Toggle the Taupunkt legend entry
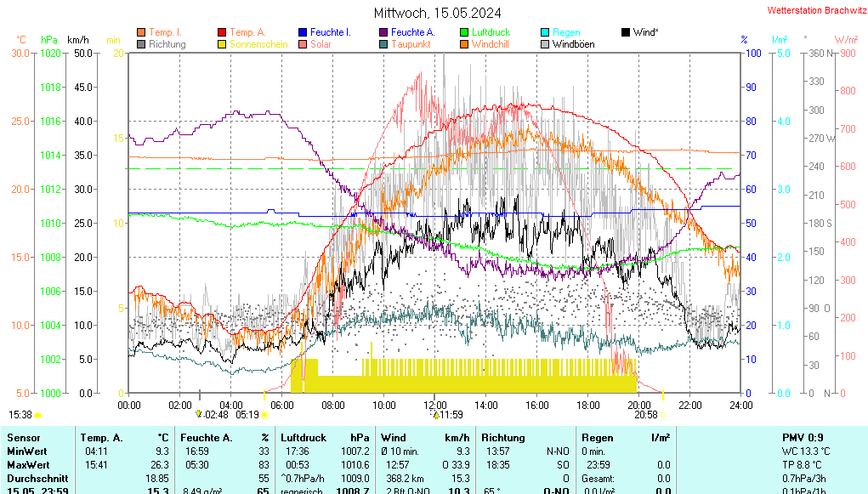 tap(411, 44)
